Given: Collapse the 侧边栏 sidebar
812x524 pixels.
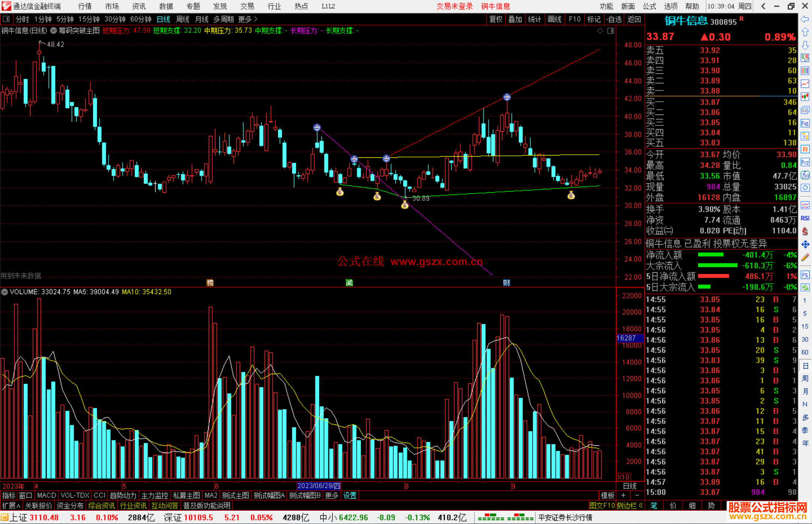Looking at the screenshot, I should 630,506.
